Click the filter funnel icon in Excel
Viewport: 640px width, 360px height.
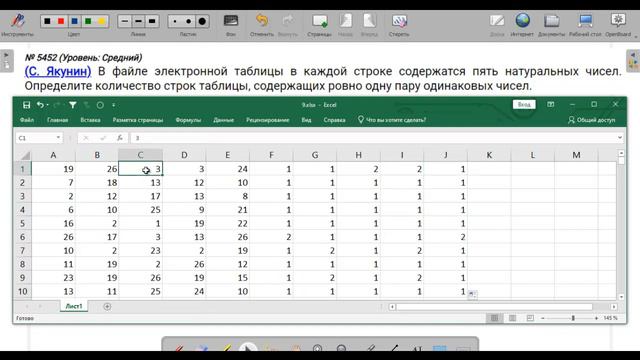(73, 105)
